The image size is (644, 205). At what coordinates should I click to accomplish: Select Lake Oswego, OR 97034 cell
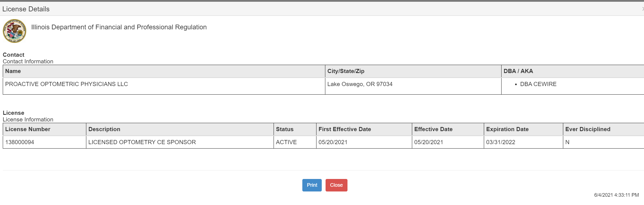(413, 86)
